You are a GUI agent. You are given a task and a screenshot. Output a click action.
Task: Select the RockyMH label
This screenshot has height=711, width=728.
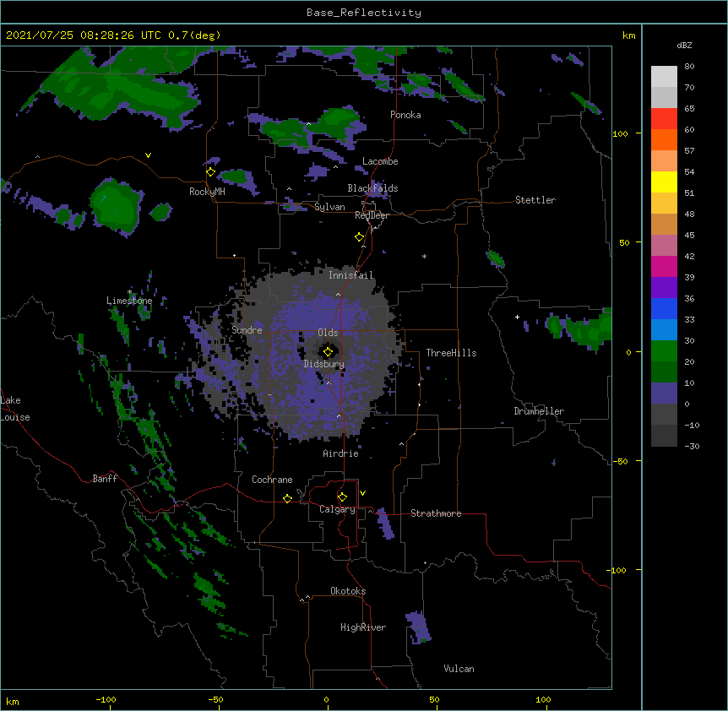click(207, 192)
